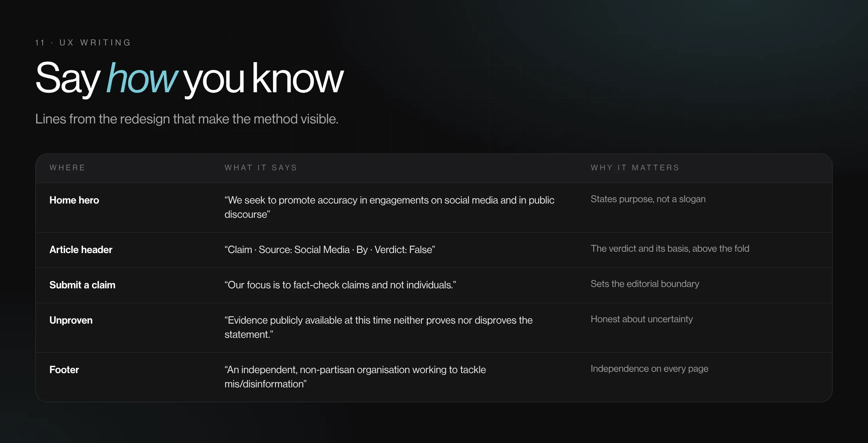Click 'States purpose, not a slogan' text
The width and height of the screenshot is (868, 443).
click(648, 199)
